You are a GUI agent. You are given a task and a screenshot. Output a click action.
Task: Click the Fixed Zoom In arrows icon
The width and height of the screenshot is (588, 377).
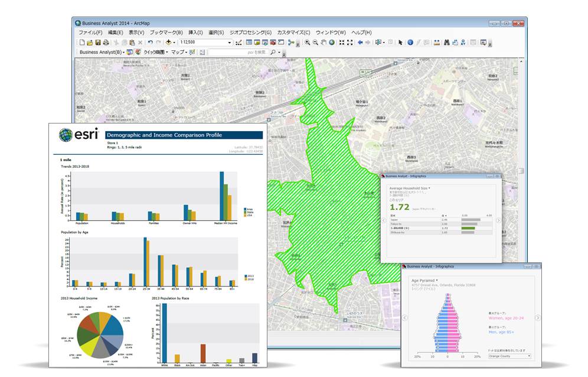pos(342,43)
